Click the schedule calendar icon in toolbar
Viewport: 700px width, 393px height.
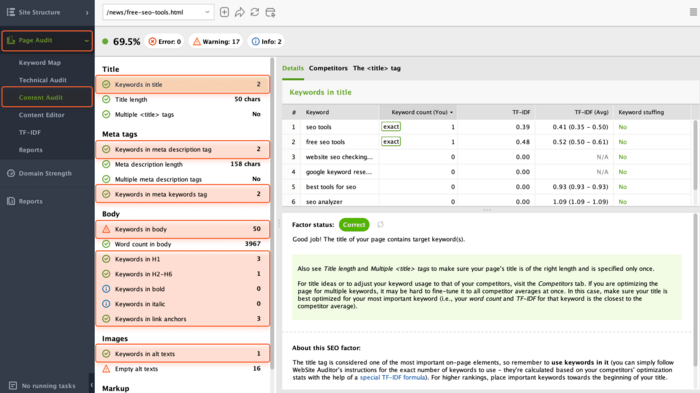pos(270,12)
